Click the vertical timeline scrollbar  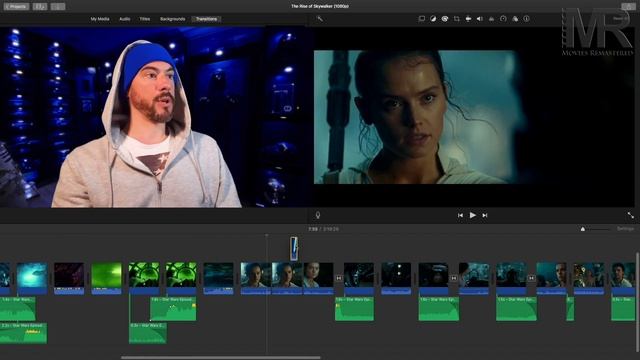[x=637, y=301]
